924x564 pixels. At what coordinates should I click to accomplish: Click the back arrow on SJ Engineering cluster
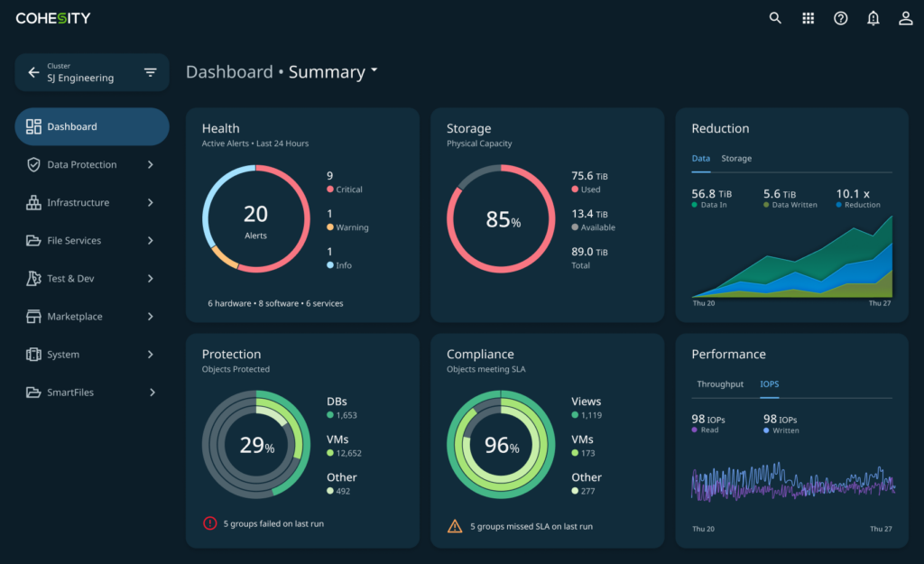33,72
